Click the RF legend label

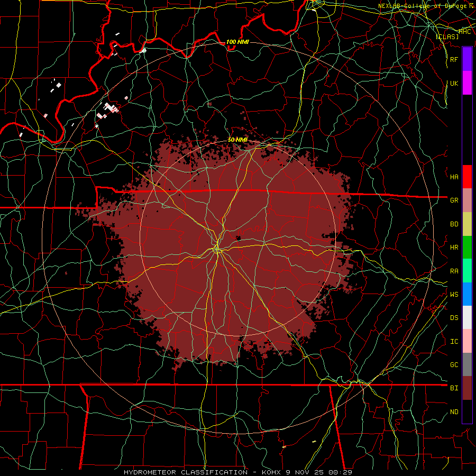click(454, 59)
